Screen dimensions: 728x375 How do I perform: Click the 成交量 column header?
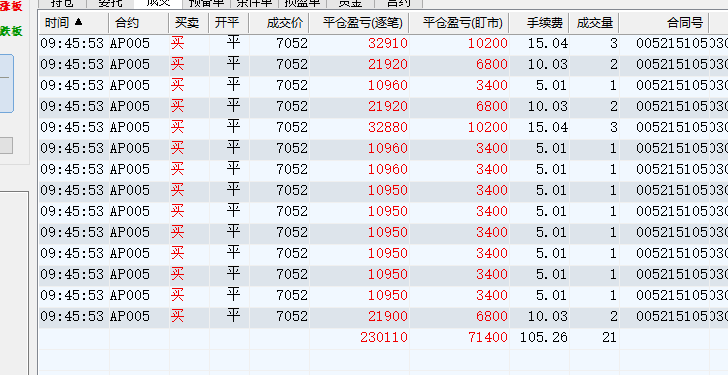click(594, 23)
